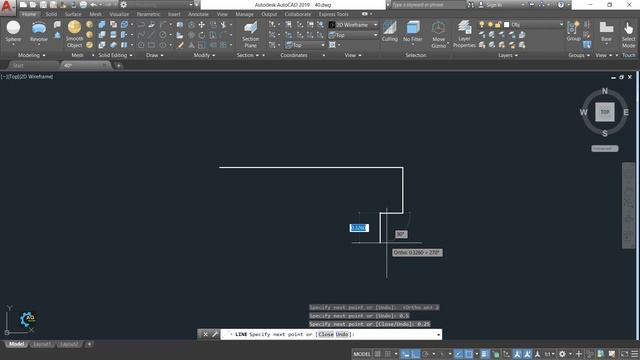Toggle object snap tracking in status bar
640x360 pixels.
pyautogui.click(x=459, y=354)
